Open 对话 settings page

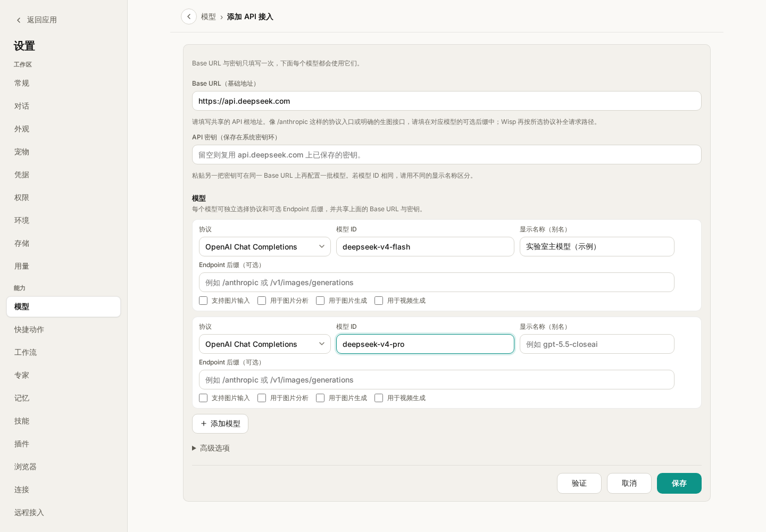coord(63,106)
